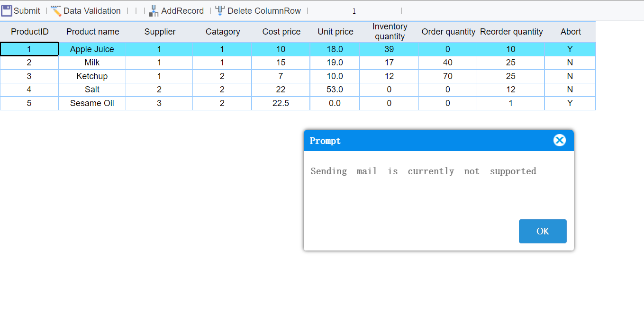The height and width of the screenshot is (313, 644).
Task: Click cost price 22.5 for Sesame Oil
Action: coord(281,103)
